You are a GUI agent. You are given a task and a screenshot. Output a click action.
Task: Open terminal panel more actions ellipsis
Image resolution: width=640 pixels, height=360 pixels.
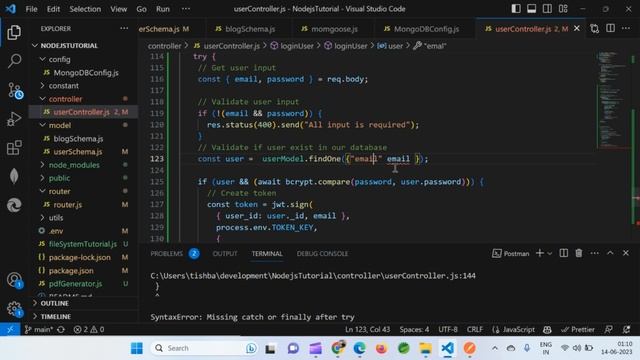click(x=594, y=253)
